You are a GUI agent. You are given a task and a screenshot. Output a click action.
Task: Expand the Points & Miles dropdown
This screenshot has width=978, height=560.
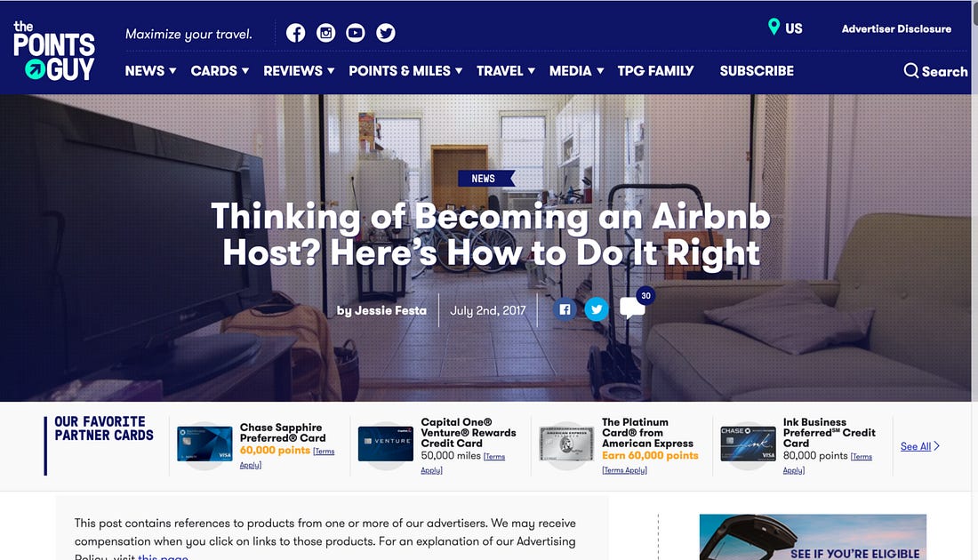(x=405, y=71)
